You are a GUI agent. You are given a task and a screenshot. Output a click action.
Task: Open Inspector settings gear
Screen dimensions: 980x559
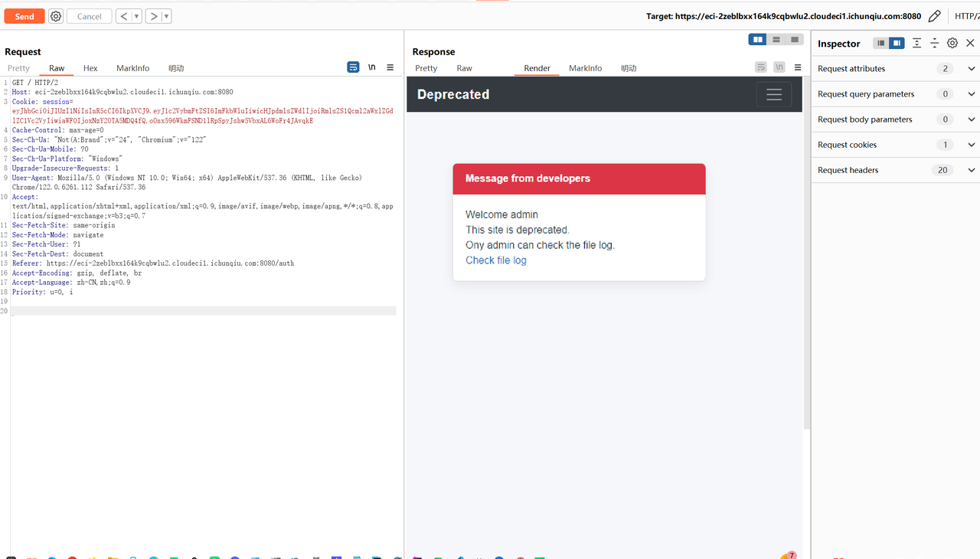point(952,44)
